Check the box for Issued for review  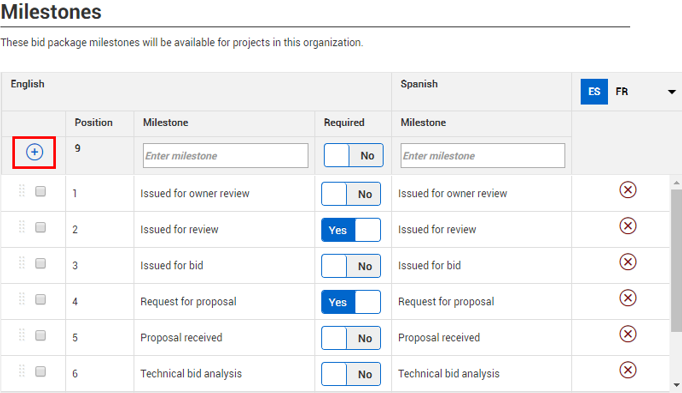(x=40, y=227)
